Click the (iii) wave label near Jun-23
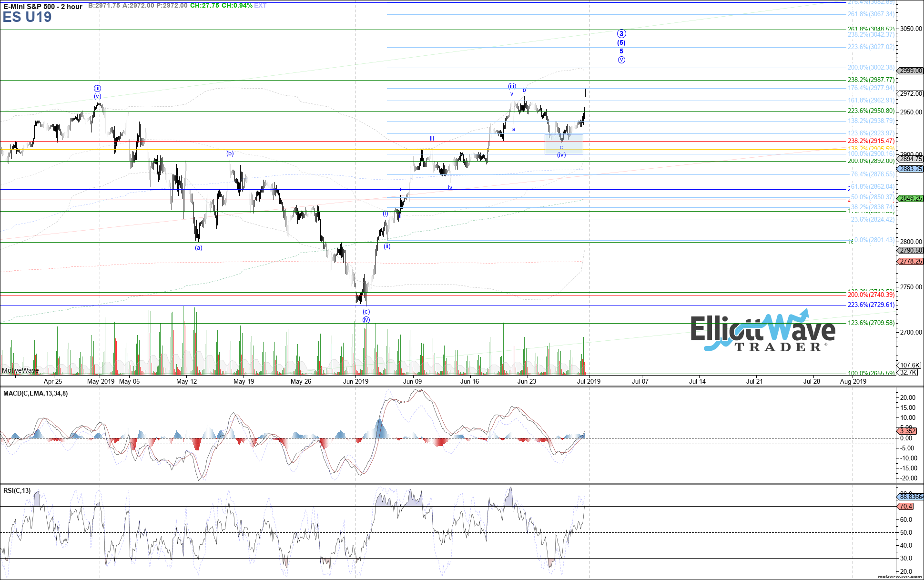Screen dimensions: 924x580 pos(512,86)
